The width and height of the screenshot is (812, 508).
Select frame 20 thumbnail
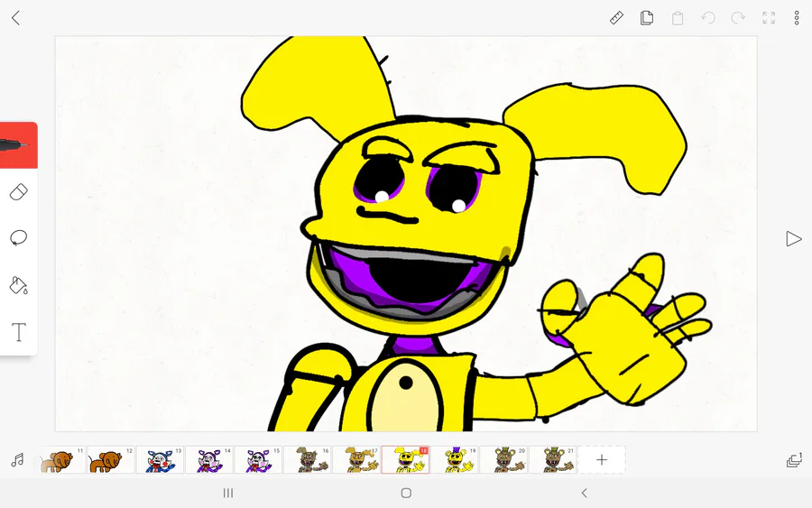click(503, 459)
